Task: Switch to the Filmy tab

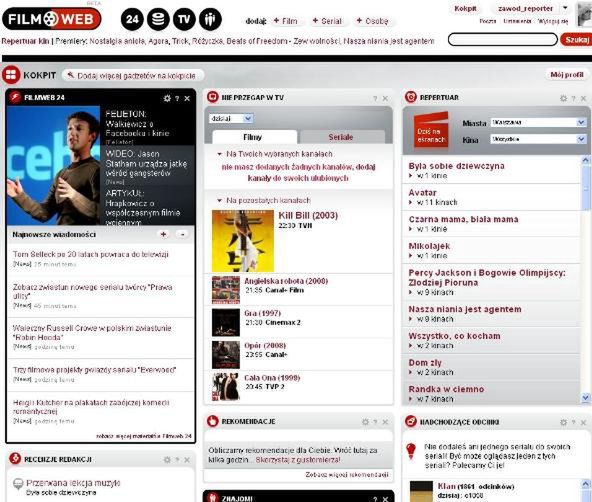Action: pyautogui.click(x=254, y=137)
